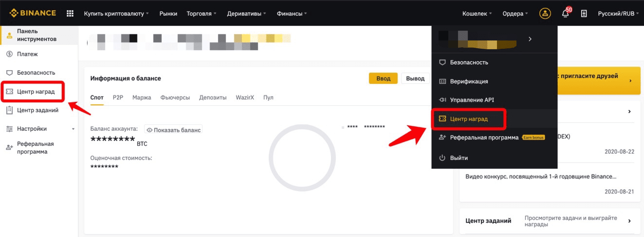This screenshot has width=644, height=237.
Task: Open Панель инструментов in the sidebar
Action: click(39, 35)
